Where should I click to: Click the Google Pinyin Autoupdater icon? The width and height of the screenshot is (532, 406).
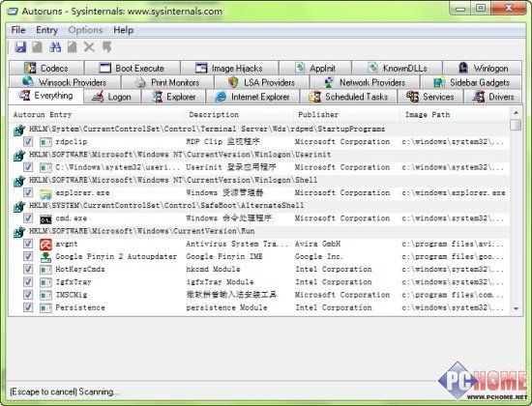(45, 257)
